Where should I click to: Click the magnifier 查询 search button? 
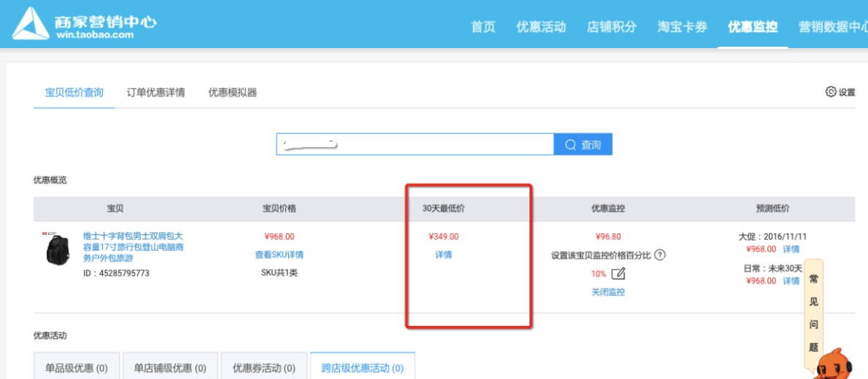click(x=583, y=144)
